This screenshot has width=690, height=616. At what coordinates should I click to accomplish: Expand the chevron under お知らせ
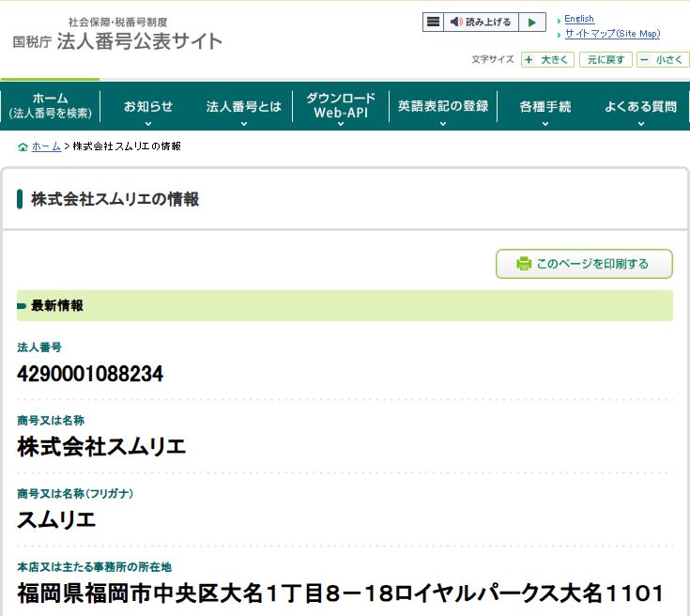(x=148, y=124)
